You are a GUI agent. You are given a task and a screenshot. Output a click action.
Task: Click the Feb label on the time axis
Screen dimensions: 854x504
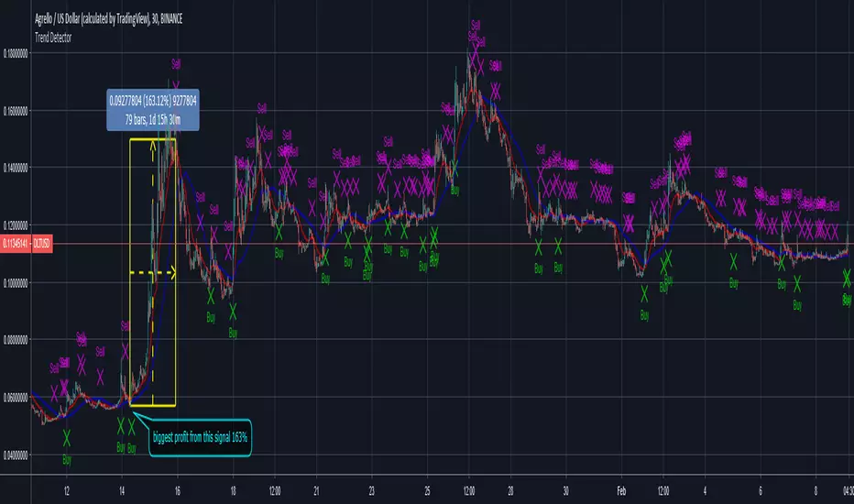point(620,489)
